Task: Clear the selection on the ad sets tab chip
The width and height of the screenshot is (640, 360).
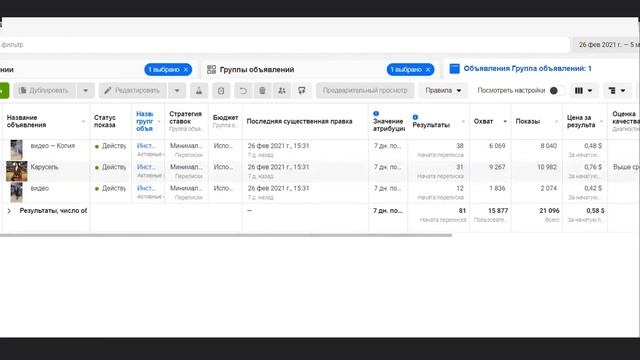Action: [x=428, y=70]
